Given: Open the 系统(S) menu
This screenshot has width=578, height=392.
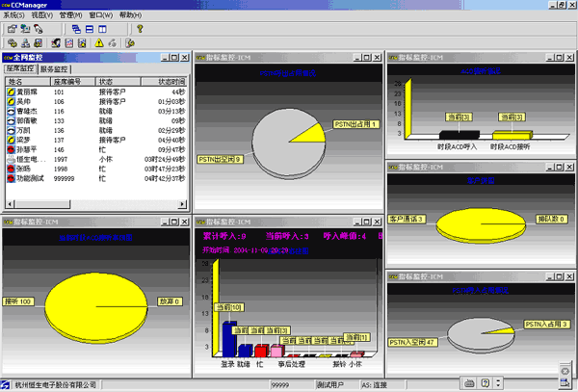Looking at the screenshot, I should 14,16.
